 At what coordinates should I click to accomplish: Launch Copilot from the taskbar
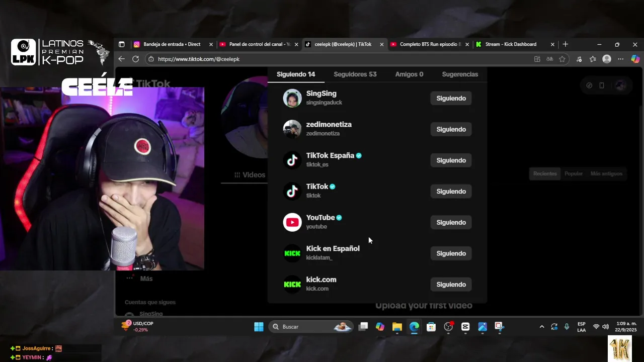[380, 327]
